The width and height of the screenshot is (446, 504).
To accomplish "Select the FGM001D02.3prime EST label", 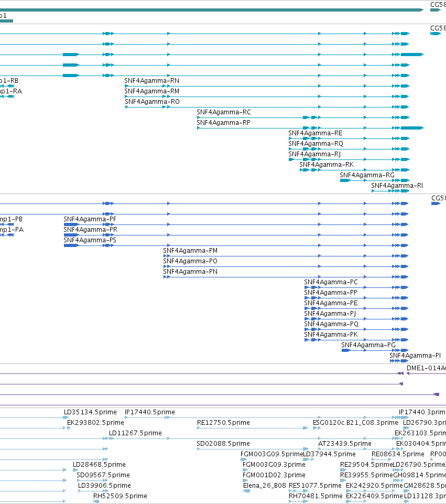I will pos(274,475).
